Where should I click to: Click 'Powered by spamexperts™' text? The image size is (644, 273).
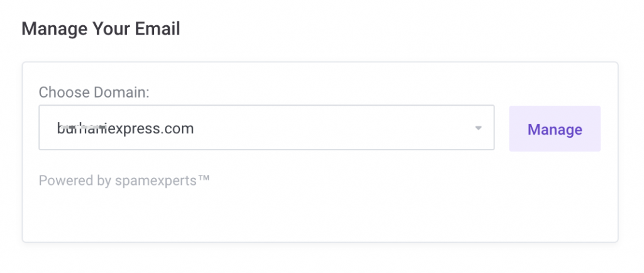click(x=124, y=181)
